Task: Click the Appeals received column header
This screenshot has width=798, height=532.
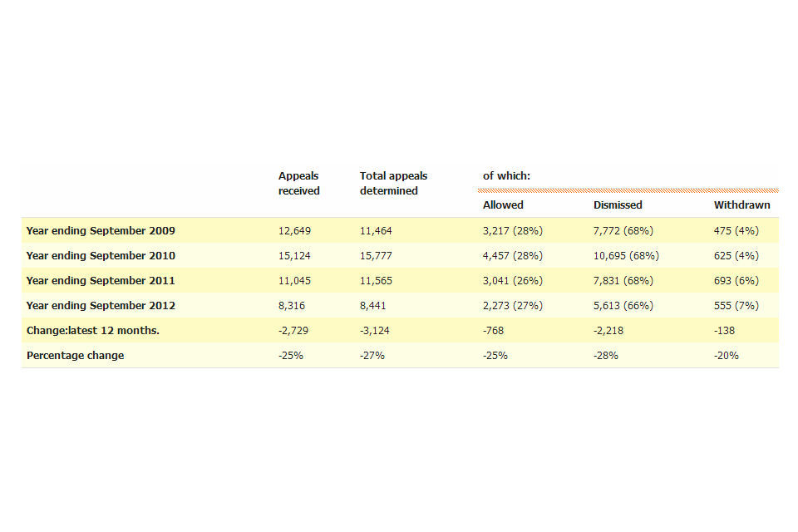Action: [298, 183]
